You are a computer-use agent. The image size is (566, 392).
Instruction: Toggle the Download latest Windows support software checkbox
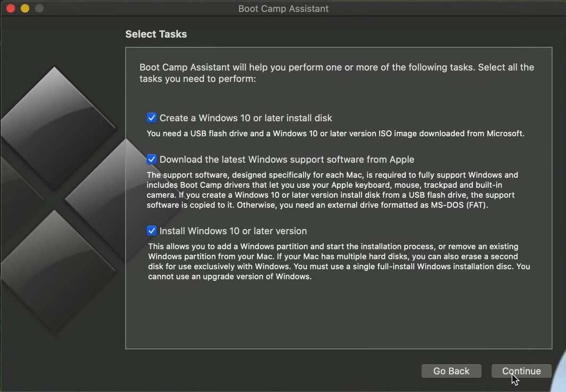(152, 160)
